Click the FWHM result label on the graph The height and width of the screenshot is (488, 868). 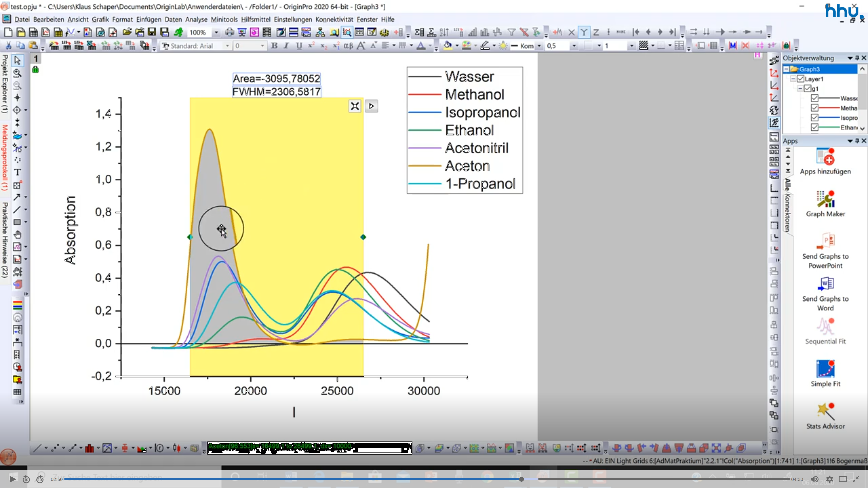(276, 91)
